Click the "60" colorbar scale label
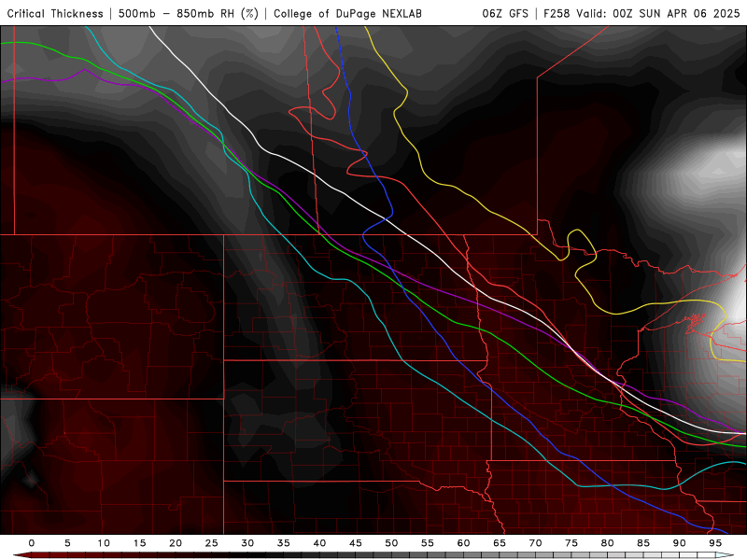Image resolution: width=747 pixels, height=560 pixels. pyautogui.click(x=463, y=543)
